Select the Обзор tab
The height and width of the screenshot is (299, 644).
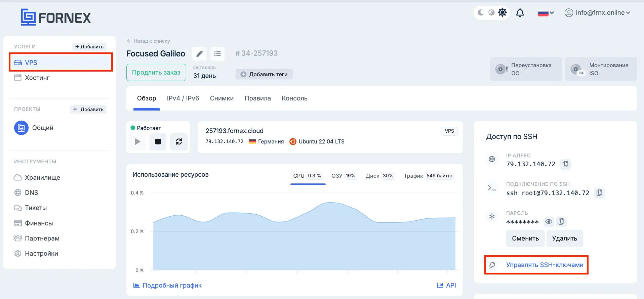tap(147, 98)
